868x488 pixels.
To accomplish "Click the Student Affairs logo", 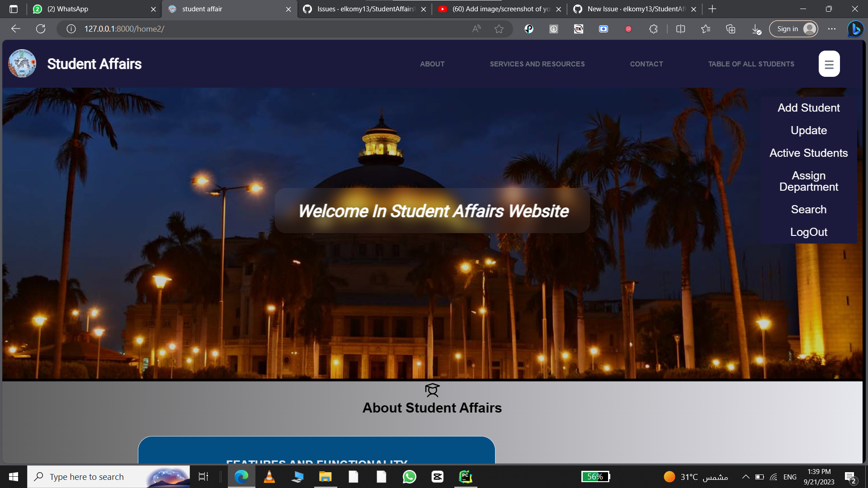I will [22, 64].
